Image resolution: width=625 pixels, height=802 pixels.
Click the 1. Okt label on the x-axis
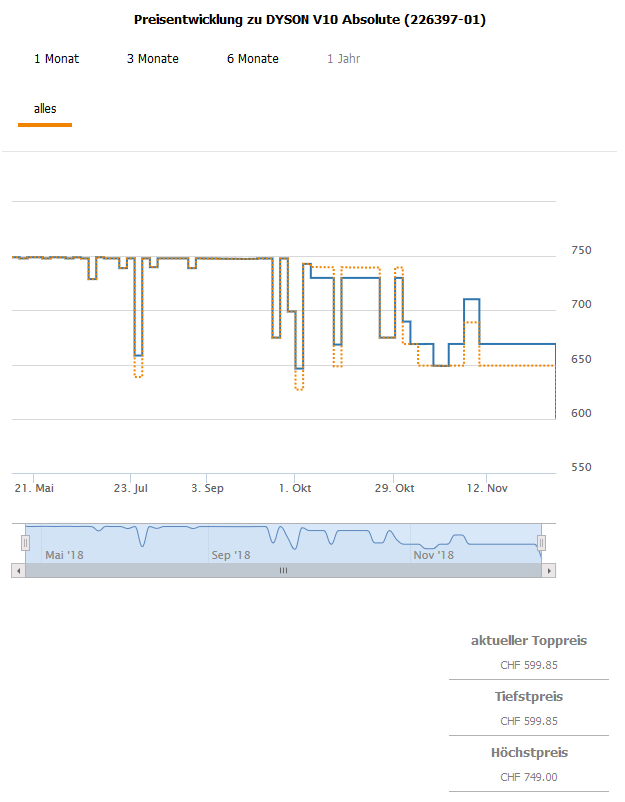coord(297,488)
